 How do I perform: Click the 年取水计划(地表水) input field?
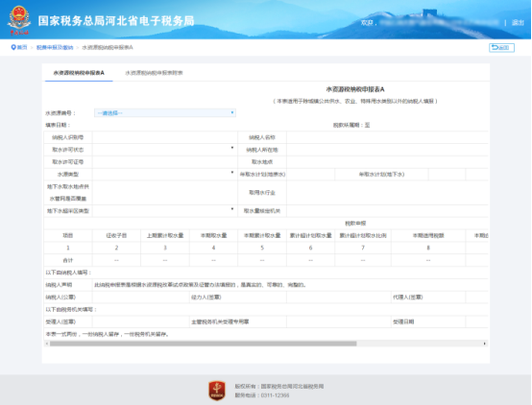coord(310,175)
